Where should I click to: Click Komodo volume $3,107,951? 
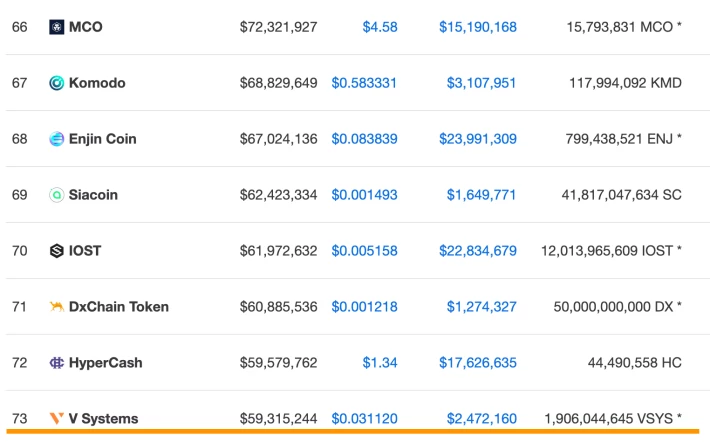(x=481, y=83)
